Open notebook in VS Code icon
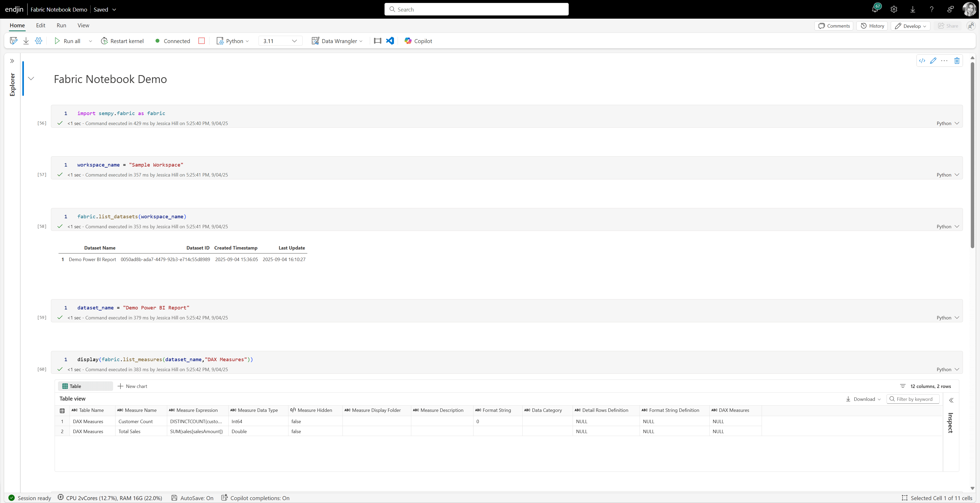Screen dimensions: 980x503 coord(390,41)
